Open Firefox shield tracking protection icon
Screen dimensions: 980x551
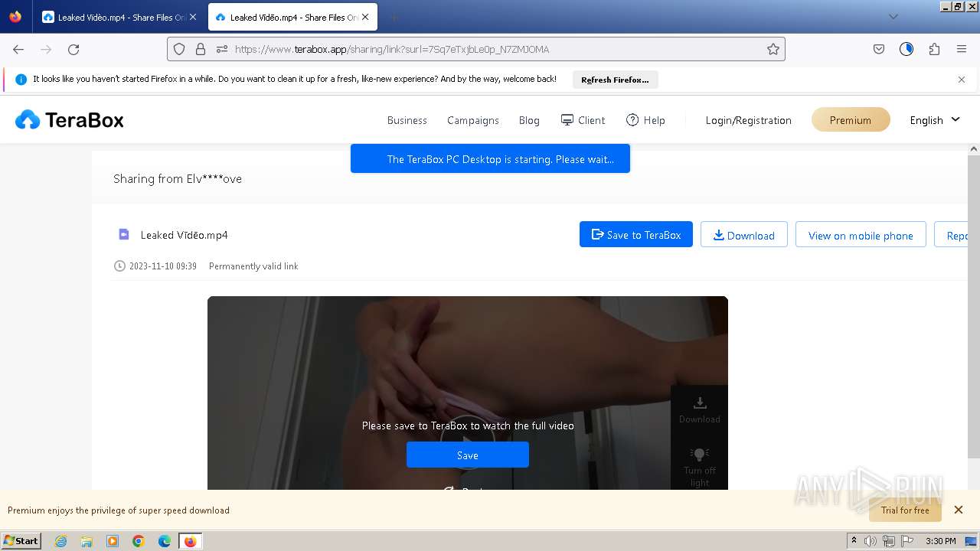[x=179, y=49]
